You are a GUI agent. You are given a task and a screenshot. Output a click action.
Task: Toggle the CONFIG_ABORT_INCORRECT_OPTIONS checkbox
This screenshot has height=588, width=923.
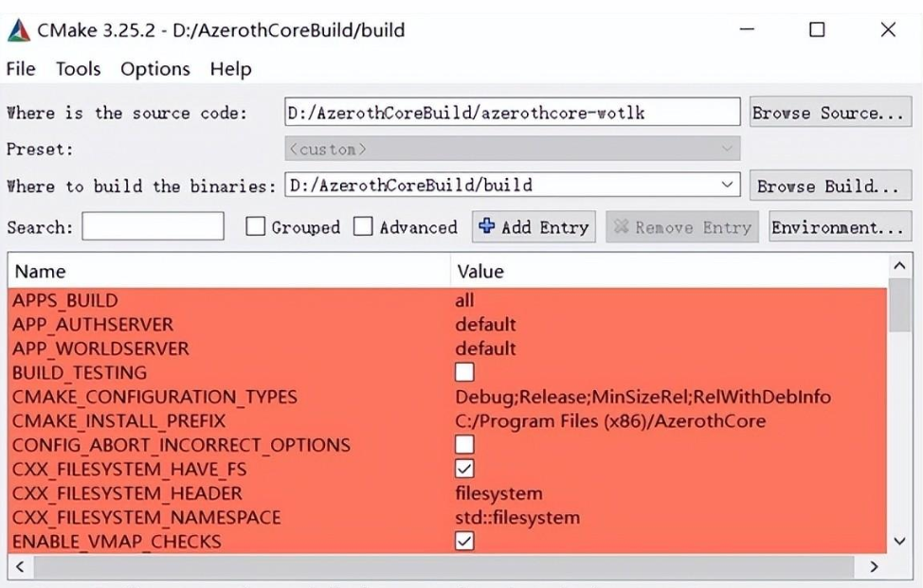click(464, 444)
